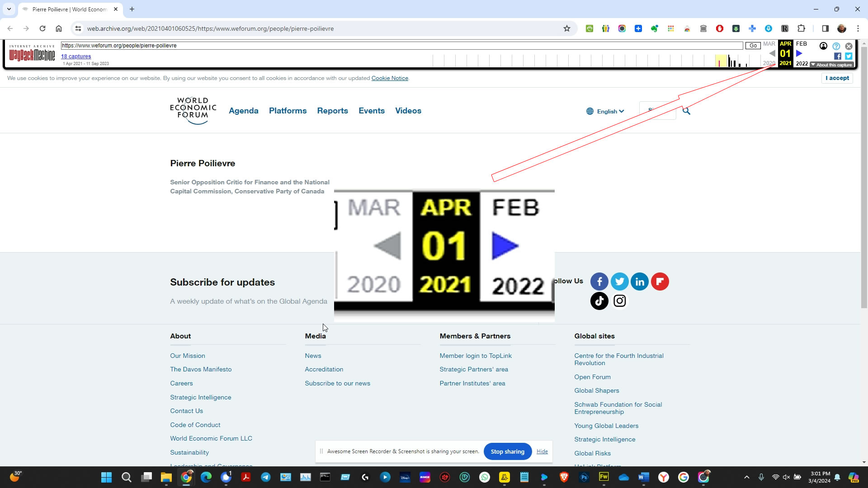The image size is (868, 488).
Task: Bookmark this page with star icon
Action: [566, 28]
